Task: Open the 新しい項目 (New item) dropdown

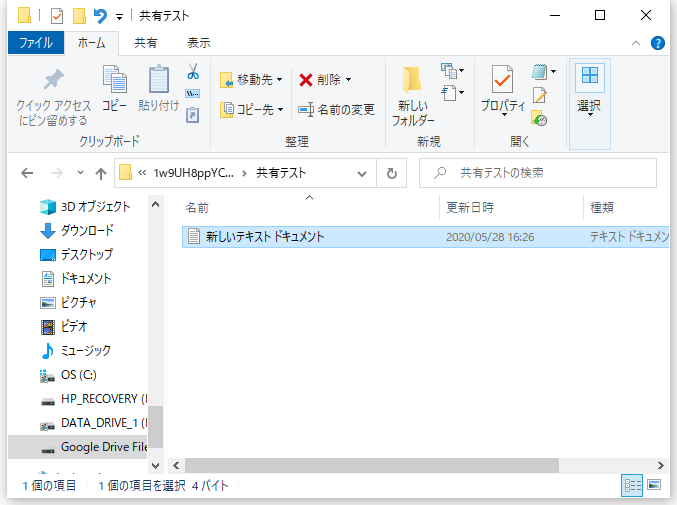Action: 452,71
